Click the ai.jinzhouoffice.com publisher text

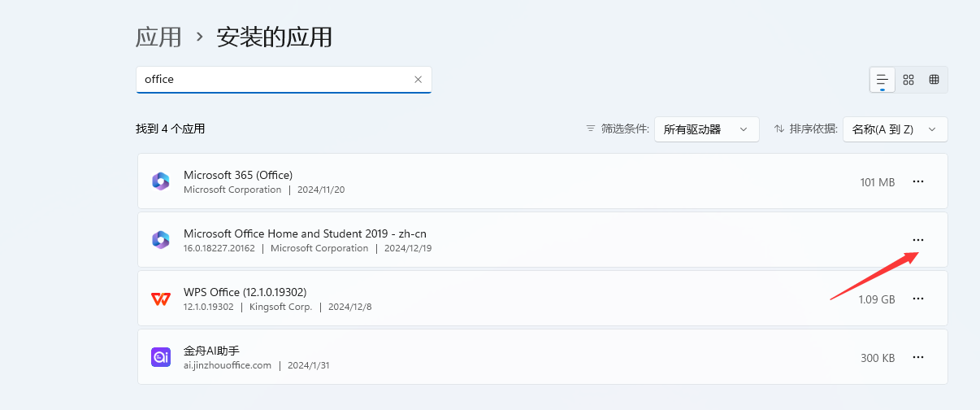pos(228,365)
